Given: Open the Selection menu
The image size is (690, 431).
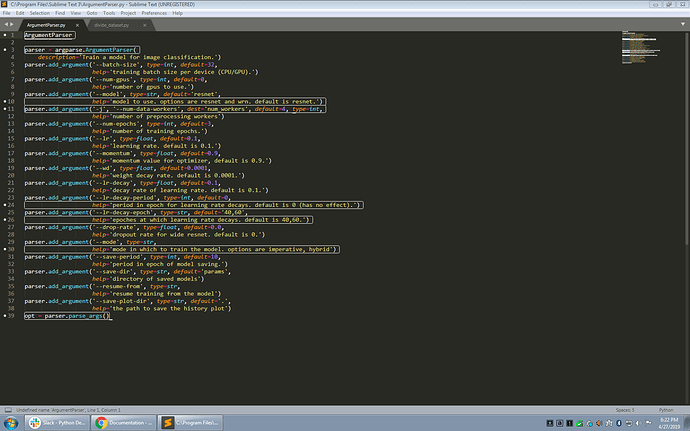Looking at the screenshot, I should [x=40, y=13].
